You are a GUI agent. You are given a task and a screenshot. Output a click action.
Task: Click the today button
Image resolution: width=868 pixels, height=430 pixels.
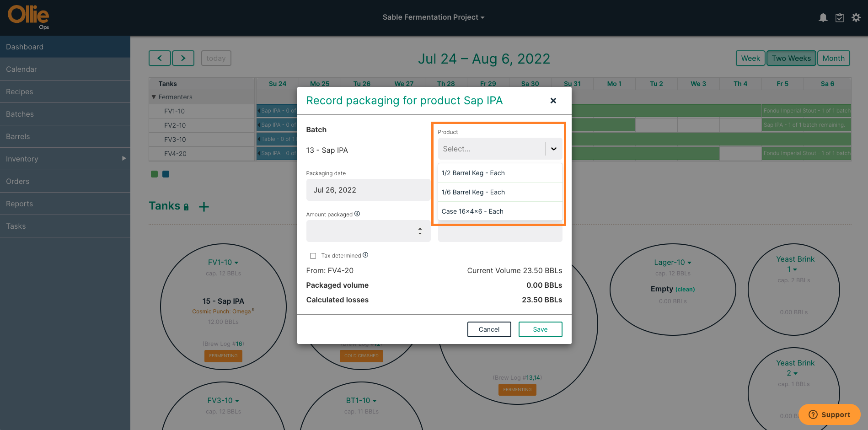pyautogui.click(x=216, y=58)
